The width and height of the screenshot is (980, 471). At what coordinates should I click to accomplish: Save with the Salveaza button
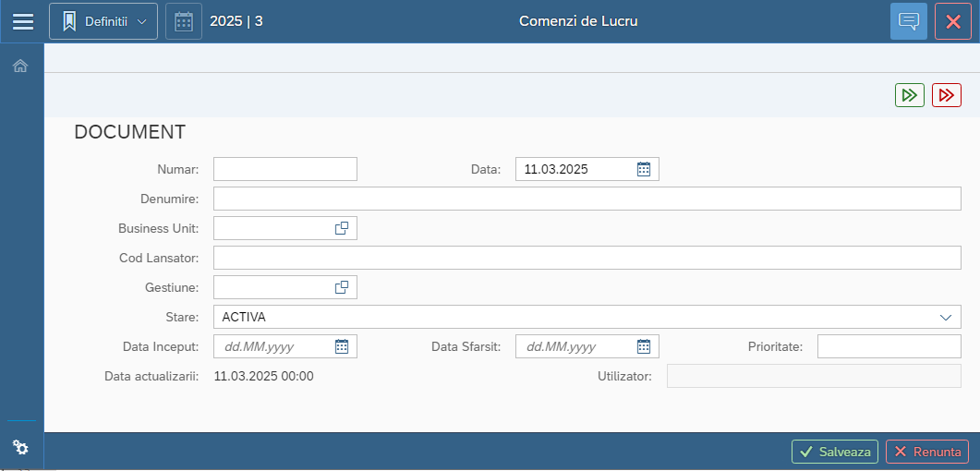(x=835, y=452)
